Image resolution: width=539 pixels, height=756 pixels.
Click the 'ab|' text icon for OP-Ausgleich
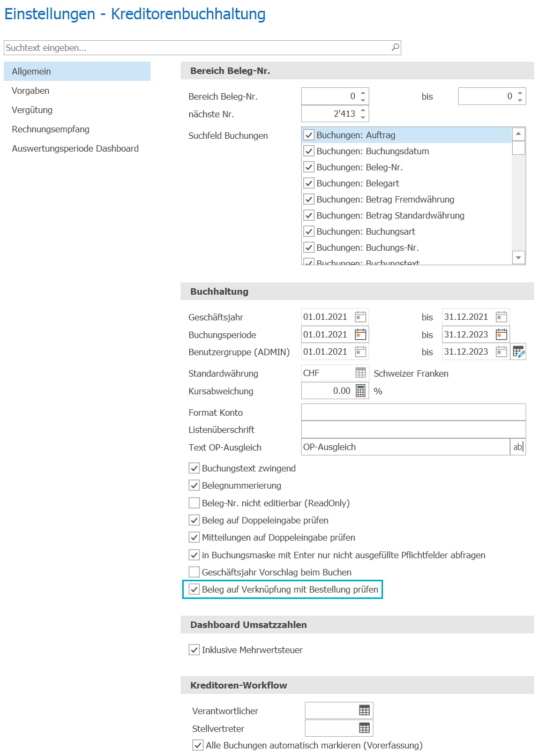click(x=518, y=447)
